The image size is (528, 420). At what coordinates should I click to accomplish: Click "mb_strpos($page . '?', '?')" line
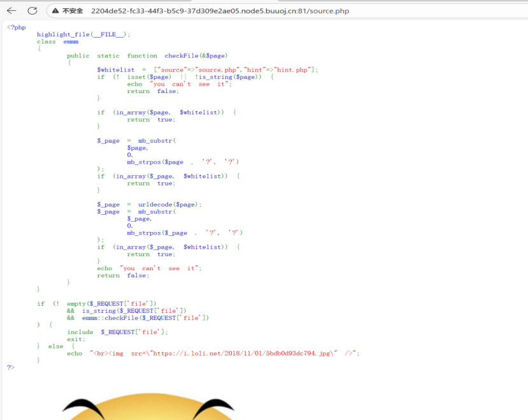pyautogui.click(x=183, y=162)
